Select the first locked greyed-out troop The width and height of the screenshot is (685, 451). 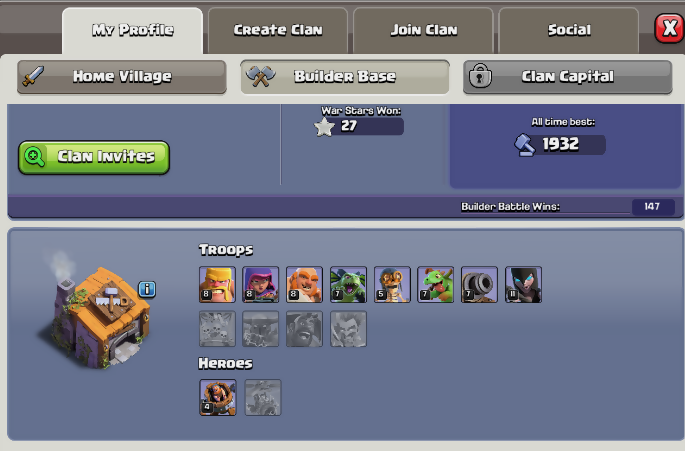tap(217, 329)
